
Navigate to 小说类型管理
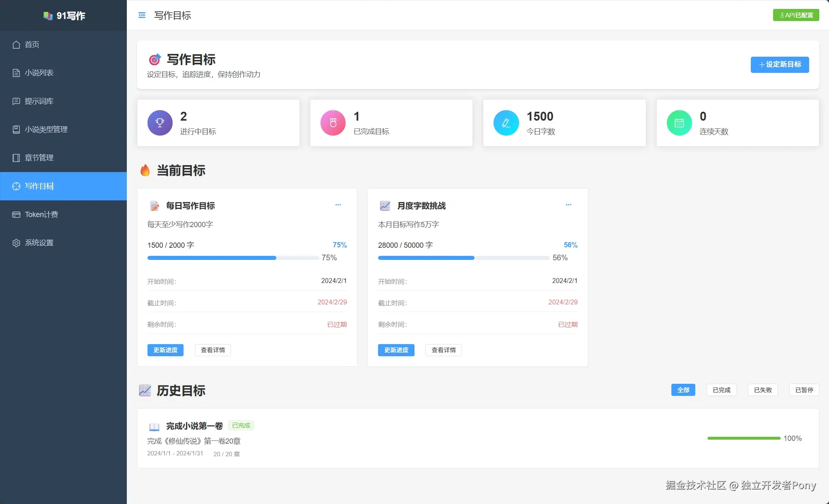[46, 130]
